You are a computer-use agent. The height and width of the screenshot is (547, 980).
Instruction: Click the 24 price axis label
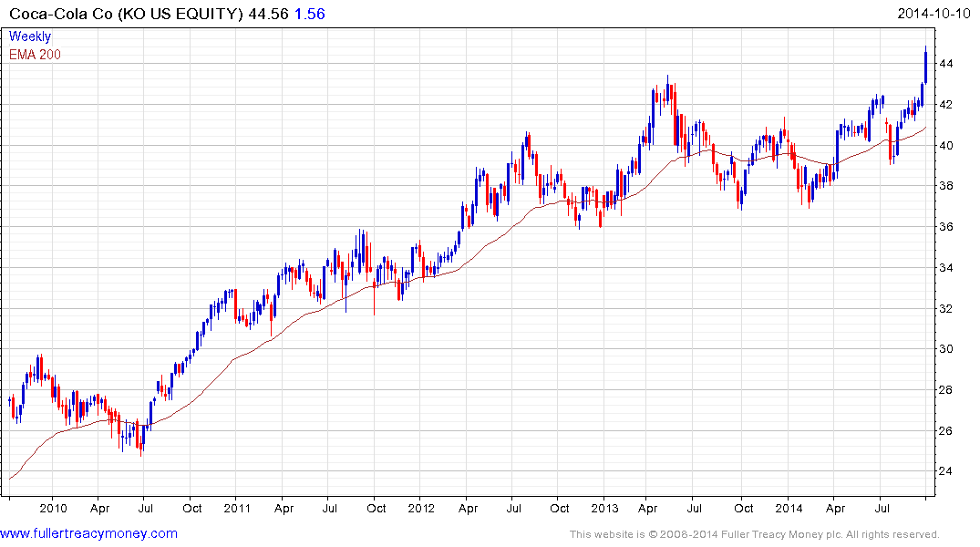tap(945, 471)
